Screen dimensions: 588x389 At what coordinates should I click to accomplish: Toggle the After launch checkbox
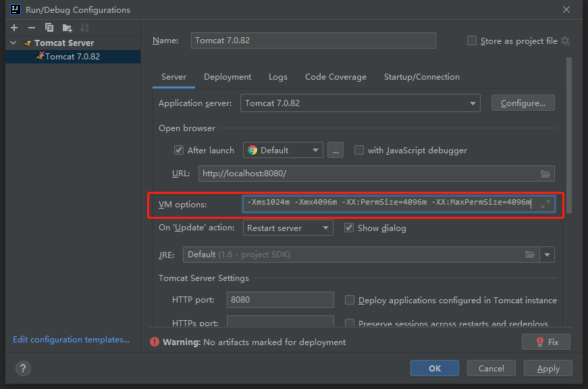pyautogui.click(x=179, y=150)
